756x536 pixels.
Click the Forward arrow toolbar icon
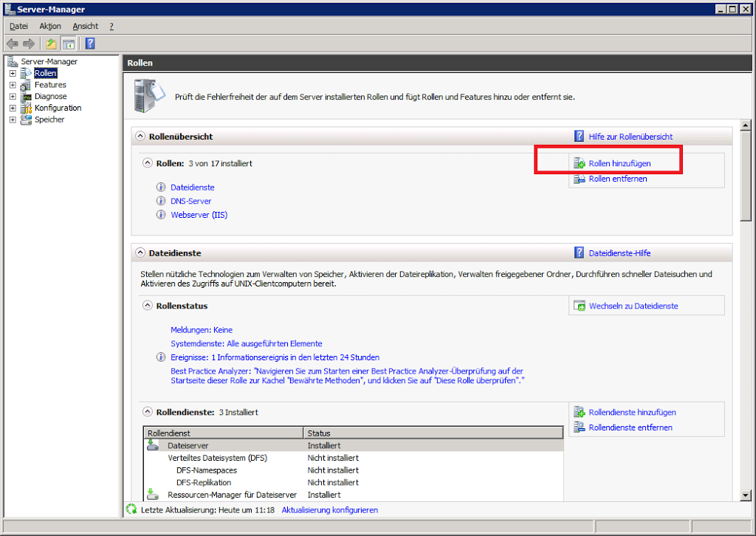29,44
